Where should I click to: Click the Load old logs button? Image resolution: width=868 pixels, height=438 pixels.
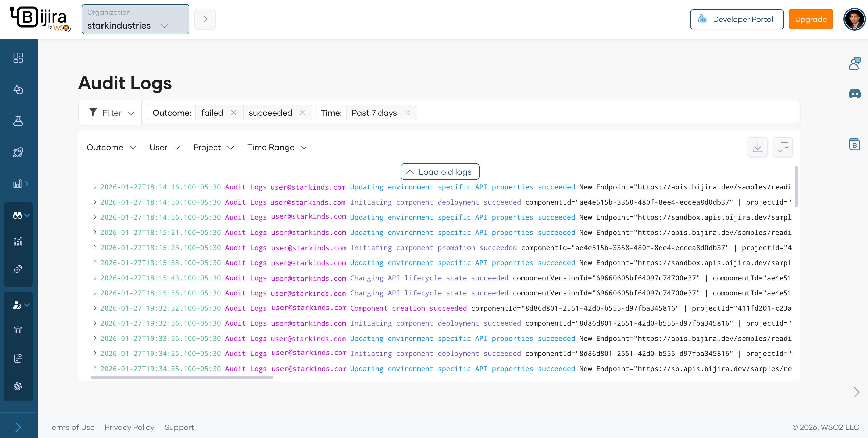pos(440,172)
